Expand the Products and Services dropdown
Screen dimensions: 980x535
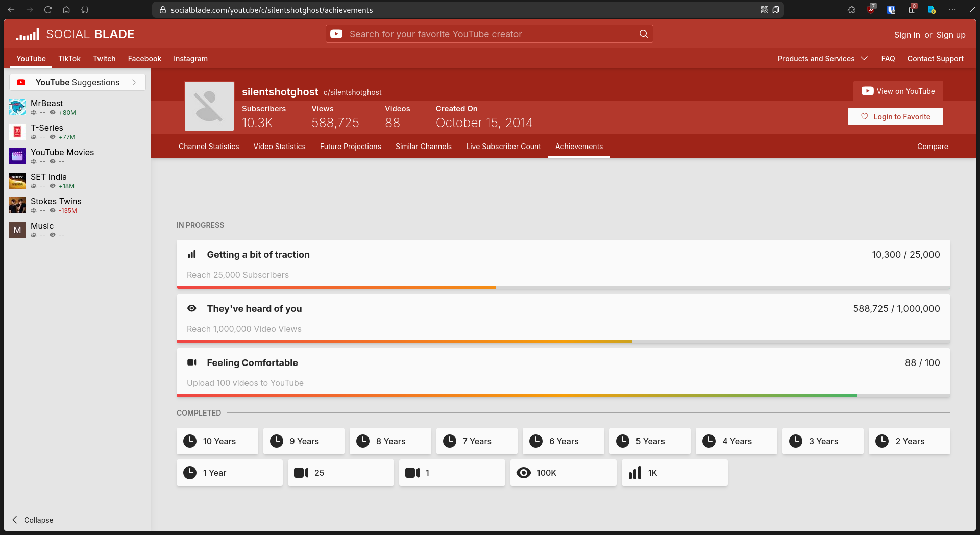pos(823,59)
